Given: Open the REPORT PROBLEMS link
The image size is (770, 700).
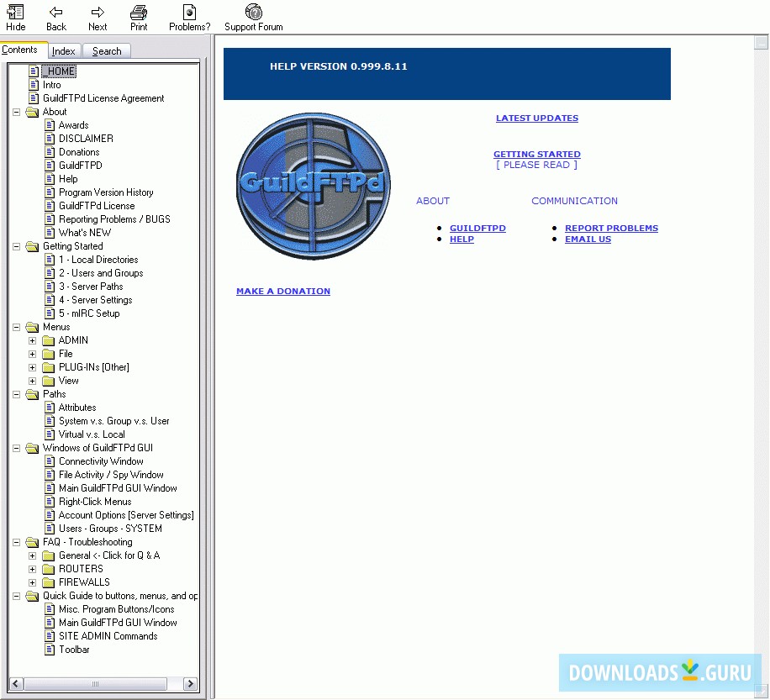Looking at the screenshot, I should (x=611, y=229).
